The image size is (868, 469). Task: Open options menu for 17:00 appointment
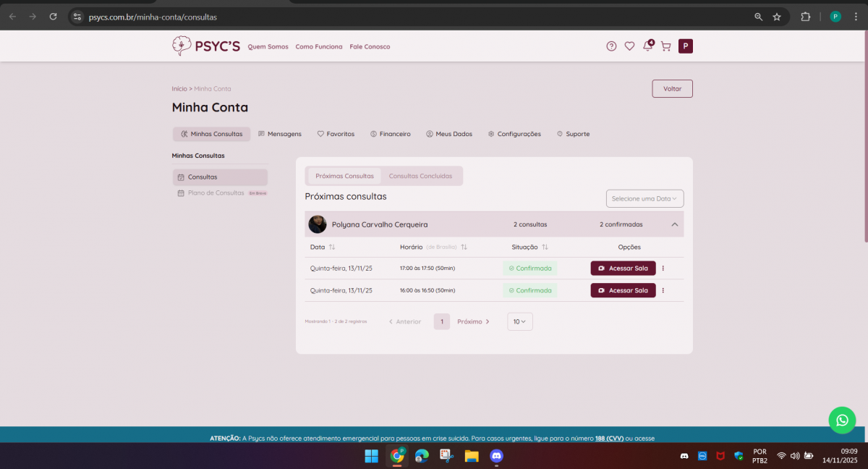click(663, 269)
